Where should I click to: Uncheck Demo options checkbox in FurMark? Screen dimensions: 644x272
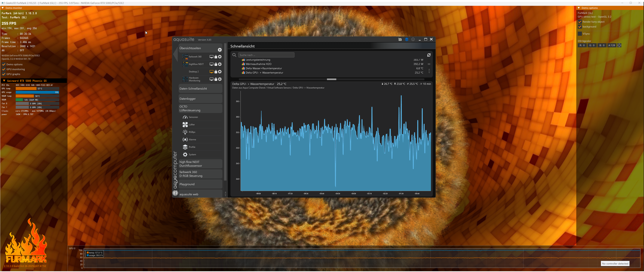(4, 65)
